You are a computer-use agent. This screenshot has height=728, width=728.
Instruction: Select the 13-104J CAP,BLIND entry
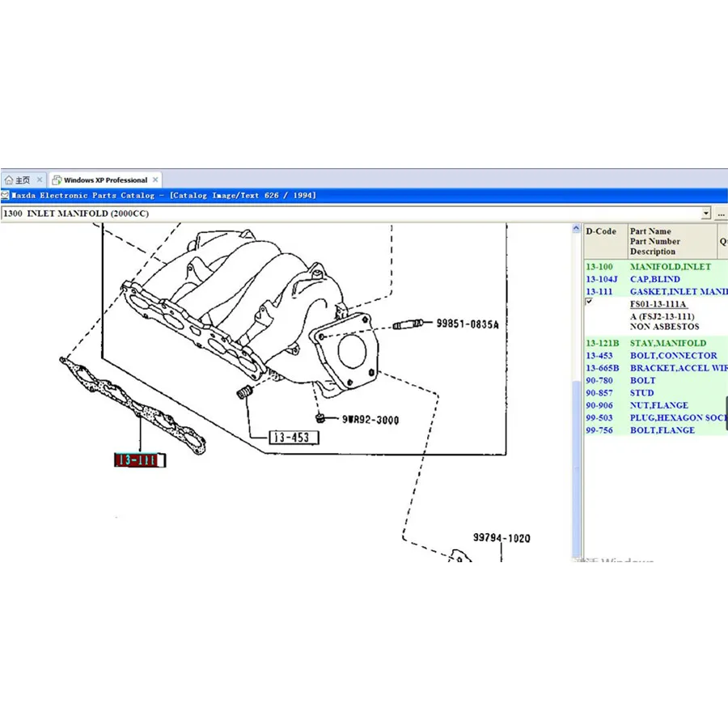(x=655, y=279)
